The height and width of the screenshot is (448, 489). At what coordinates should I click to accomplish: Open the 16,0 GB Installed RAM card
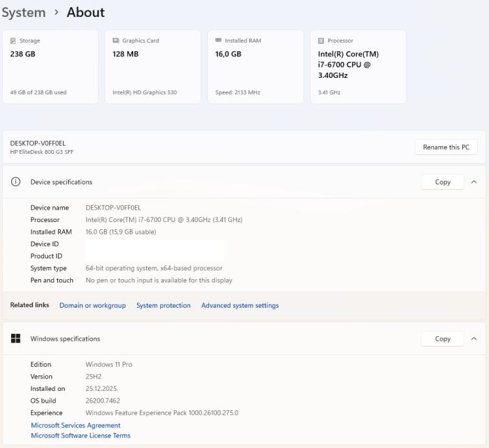click(x=255, y=66)
